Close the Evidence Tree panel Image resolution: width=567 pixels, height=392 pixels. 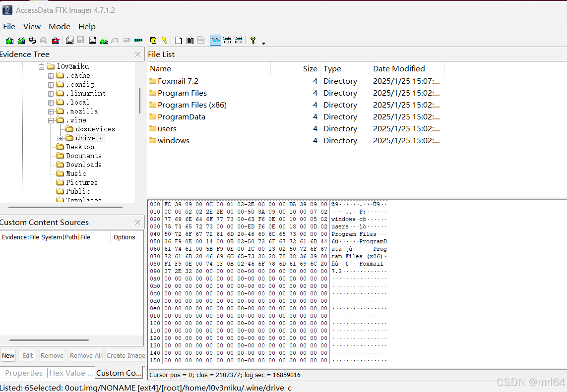(137, 54)
